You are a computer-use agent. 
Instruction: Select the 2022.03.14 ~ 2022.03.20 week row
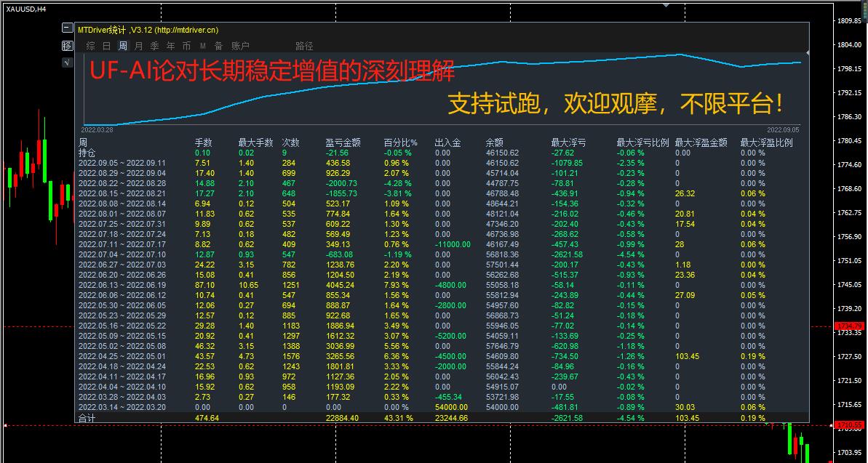(x=441, y=407)
